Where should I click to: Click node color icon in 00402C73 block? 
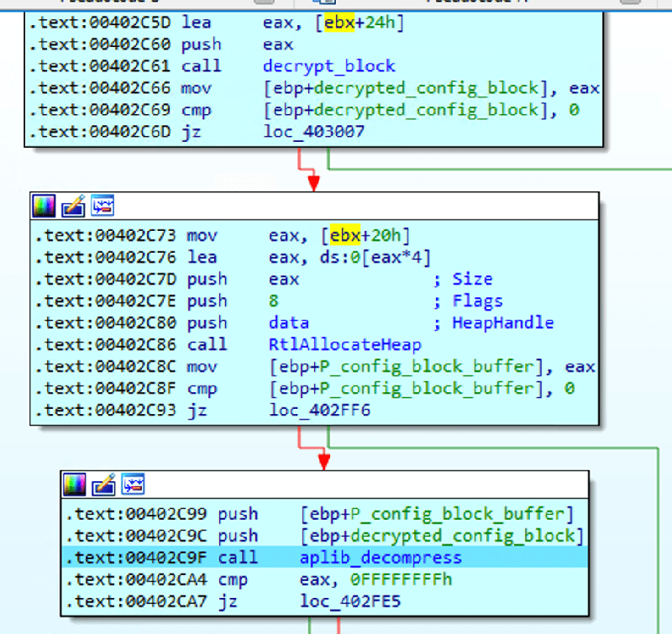click(45, 206)
